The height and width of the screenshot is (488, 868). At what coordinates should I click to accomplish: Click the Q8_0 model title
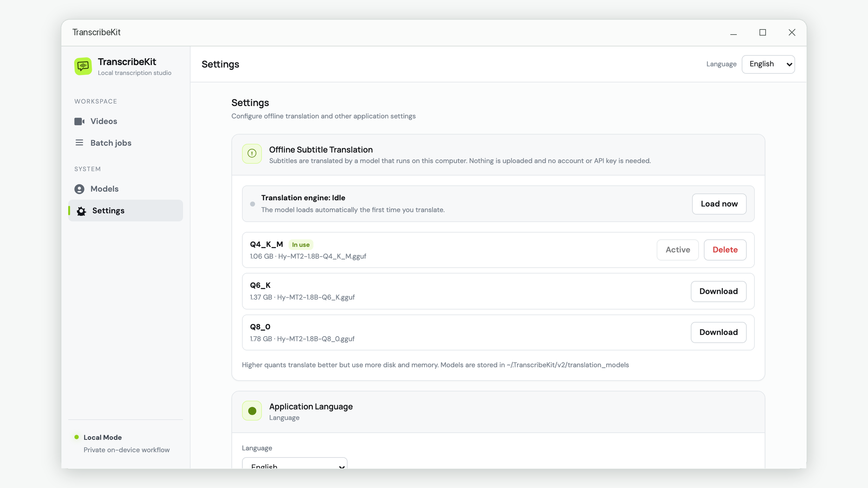[260, 327]
